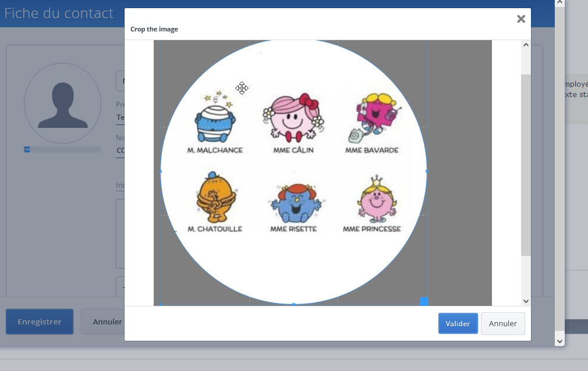
Task: Click the "M. MALCHANCE" label
Action: pos(215,150)
